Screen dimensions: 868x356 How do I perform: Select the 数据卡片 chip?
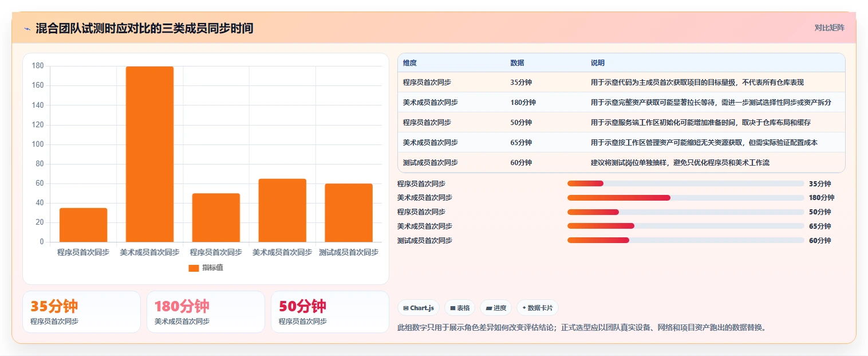point(538,308)
